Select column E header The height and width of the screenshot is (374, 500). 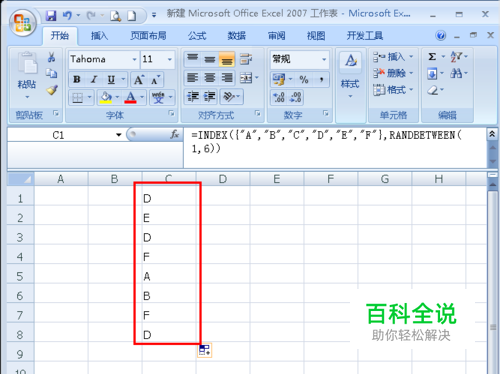[277, 179]
